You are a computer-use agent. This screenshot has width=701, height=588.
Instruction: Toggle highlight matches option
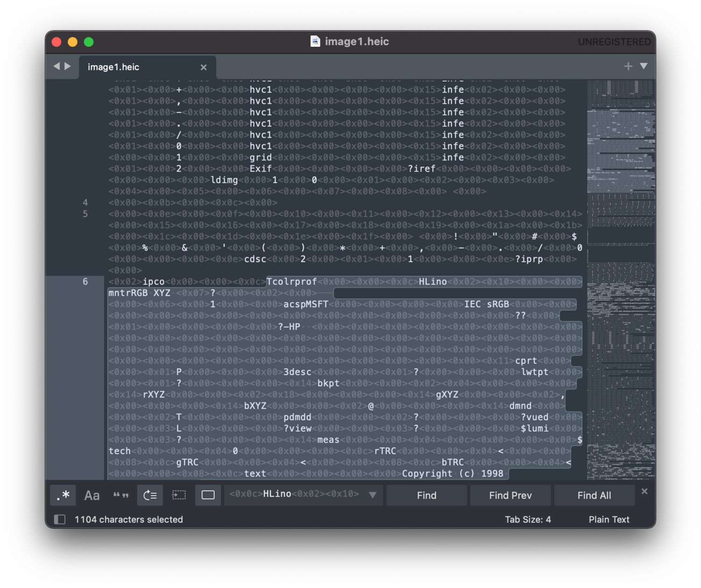tap(208, 495)
